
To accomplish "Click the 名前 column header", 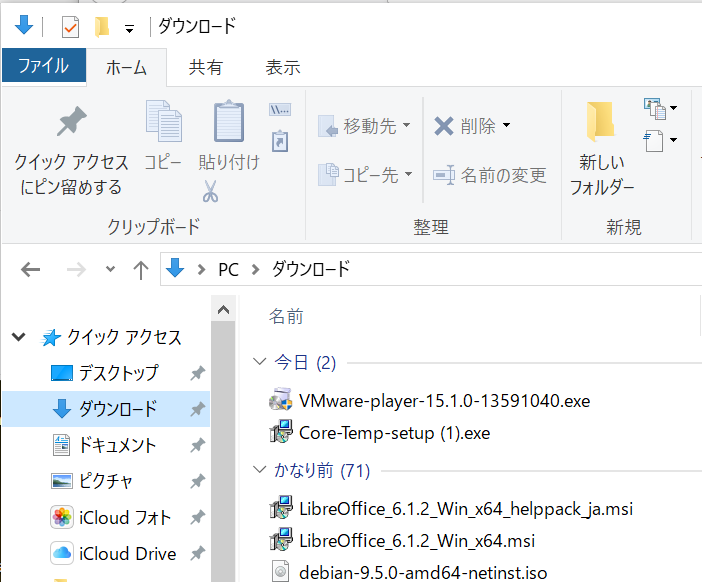I will pos(286,317).
